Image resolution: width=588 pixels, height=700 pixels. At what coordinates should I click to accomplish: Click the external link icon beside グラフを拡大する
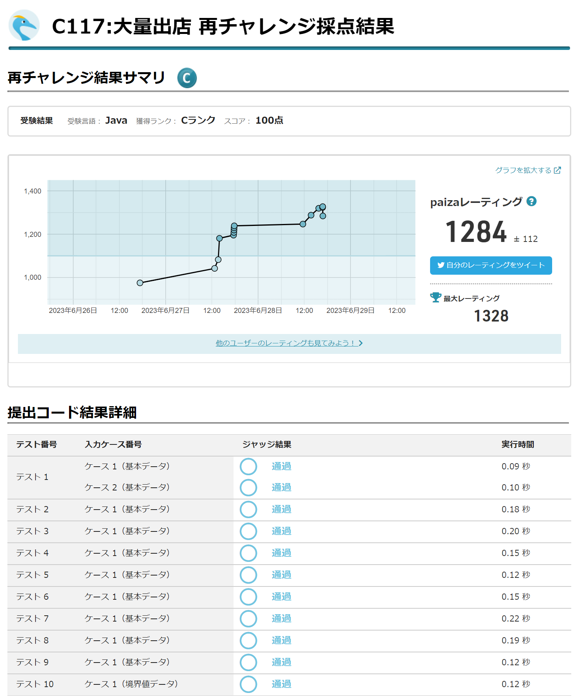pos(557,170)
